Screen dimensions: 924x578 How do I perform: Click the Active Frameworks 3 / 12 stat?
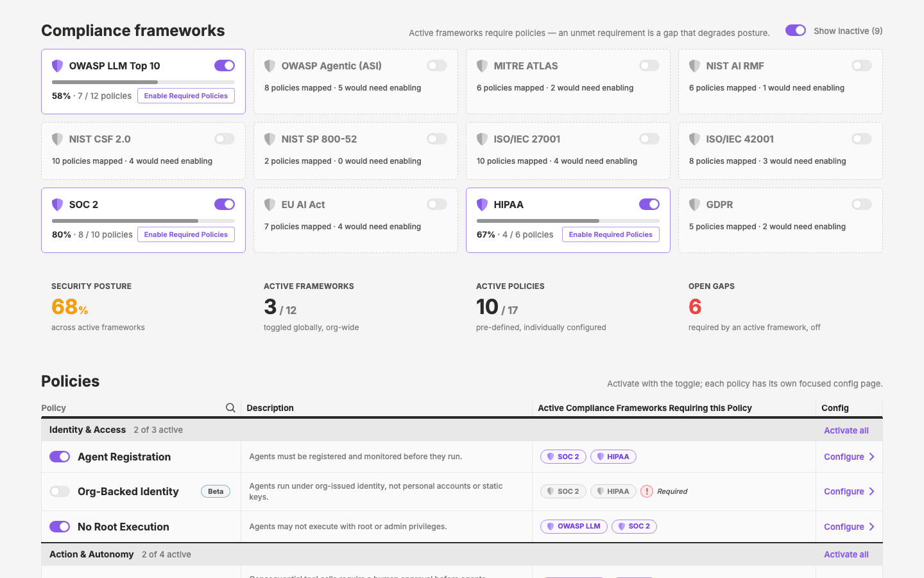pos(280,307)
